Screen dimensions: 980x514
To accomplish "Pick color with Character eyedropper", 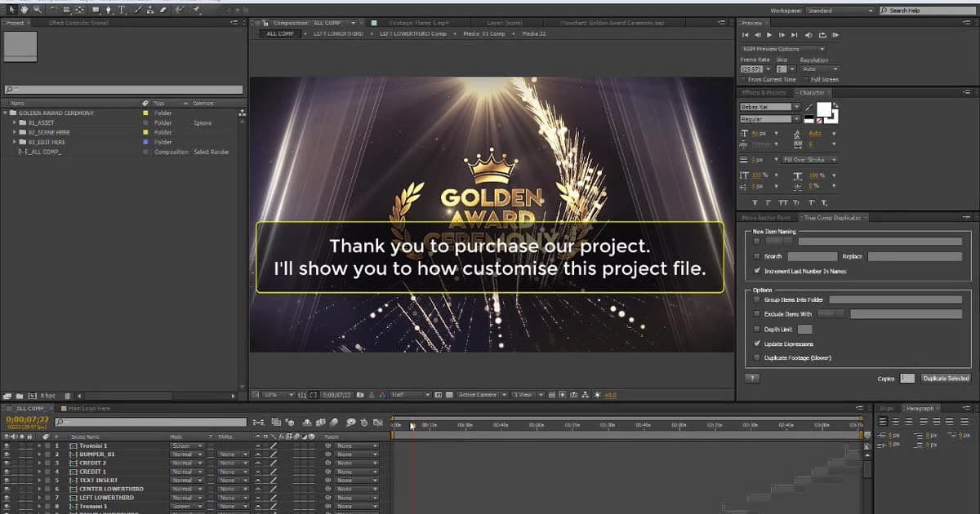I will tap(808, 107).
